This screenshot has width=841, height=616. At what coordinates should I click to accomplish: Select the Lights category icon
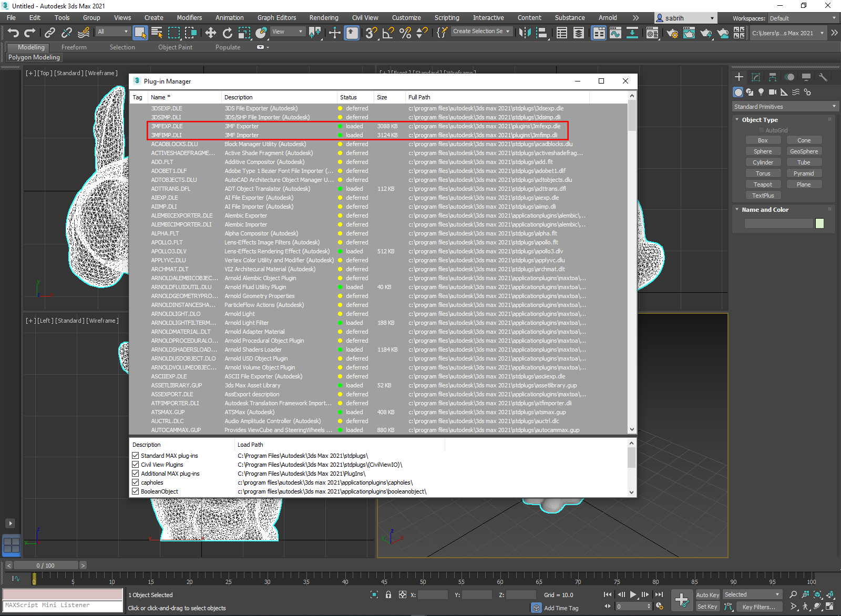(761, 92)
